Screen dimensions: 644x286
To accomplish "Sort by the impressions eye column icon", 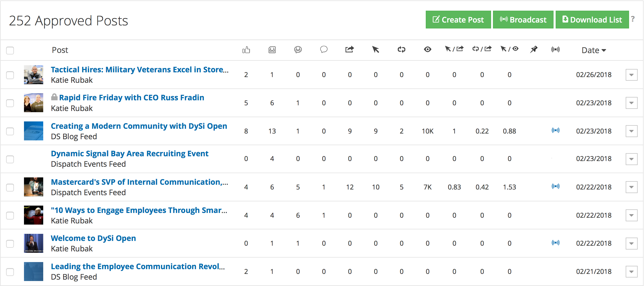I will (x=427, y=49).
